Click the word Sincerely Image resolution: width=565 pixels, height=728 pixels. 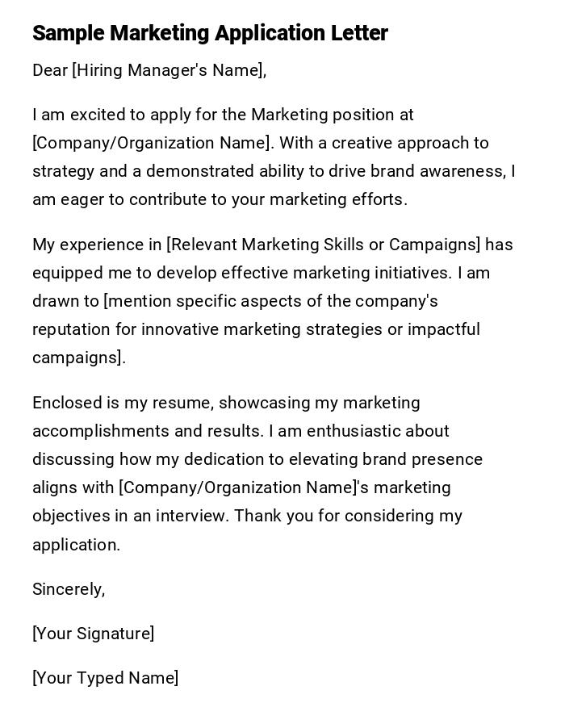click(68, 589)
